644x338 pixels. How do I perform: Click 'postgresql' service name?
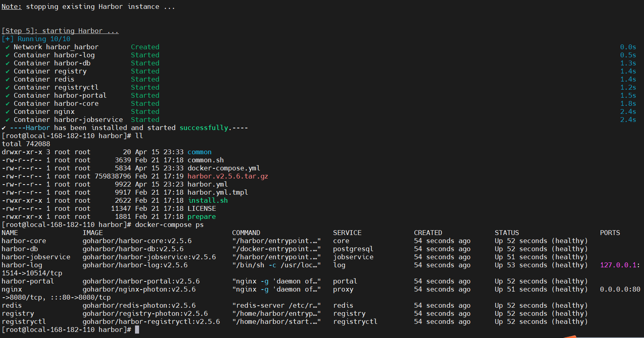(353, 249)
